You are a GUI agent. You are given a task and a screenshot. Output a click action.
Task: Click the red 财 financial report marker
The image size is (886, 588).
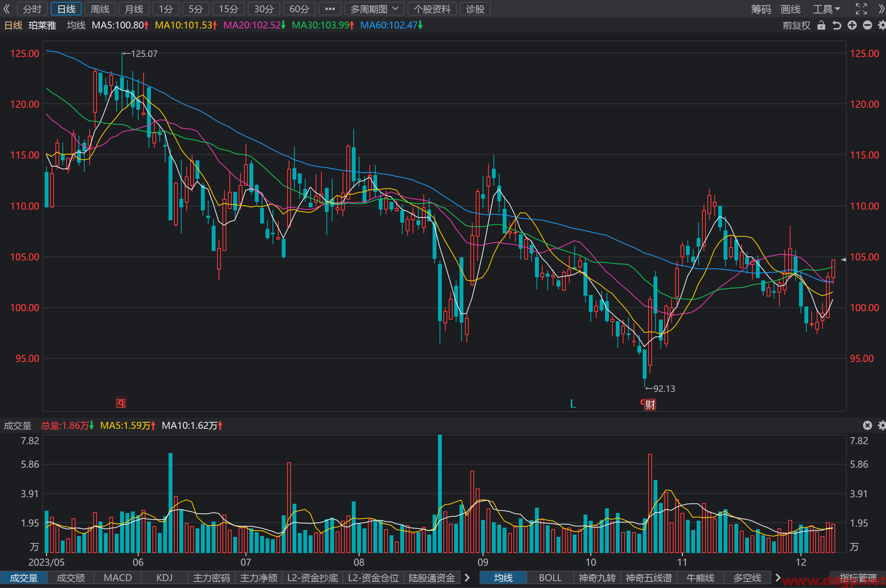click(x=650, y=405)
